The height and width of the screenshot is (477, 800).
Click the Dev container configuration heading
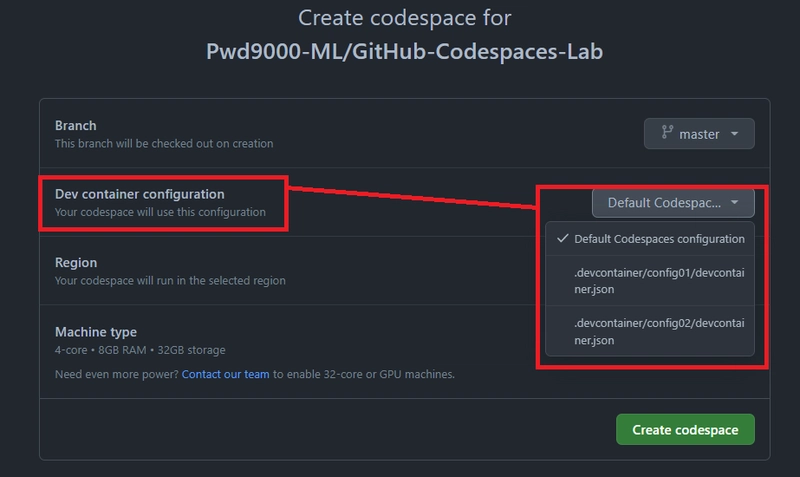click(x=139, y=194)
